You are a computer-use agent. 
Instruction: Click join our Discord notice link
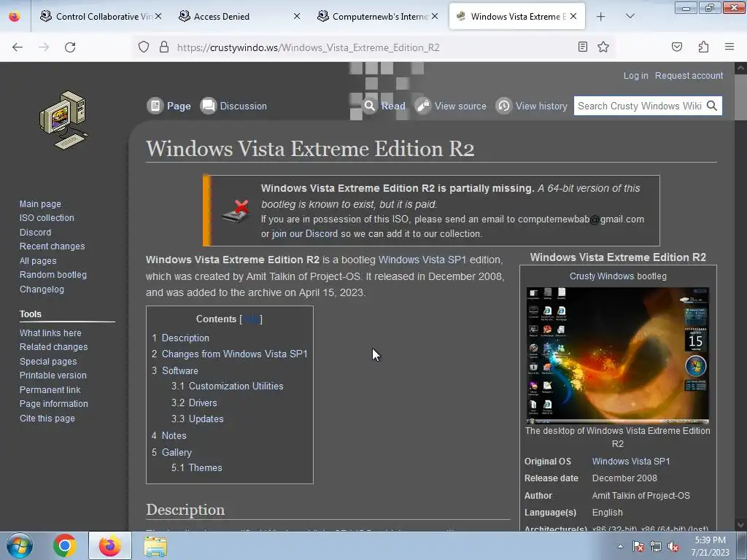click(x=304, y=234)
